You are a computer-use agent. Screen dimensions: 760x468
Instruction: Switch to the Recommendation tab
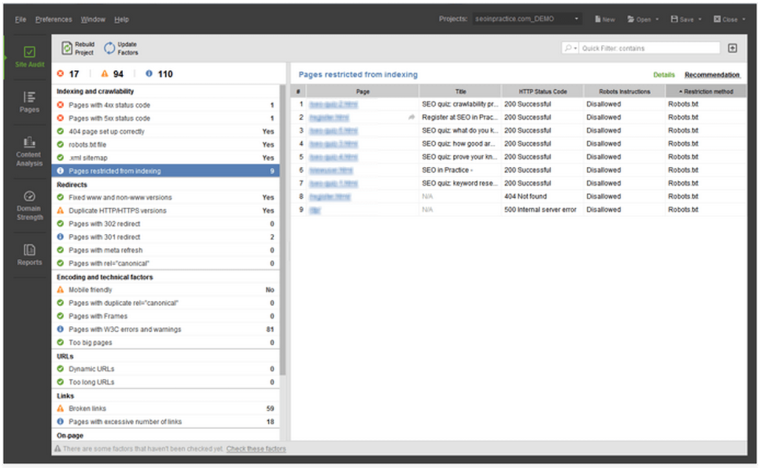712,74
